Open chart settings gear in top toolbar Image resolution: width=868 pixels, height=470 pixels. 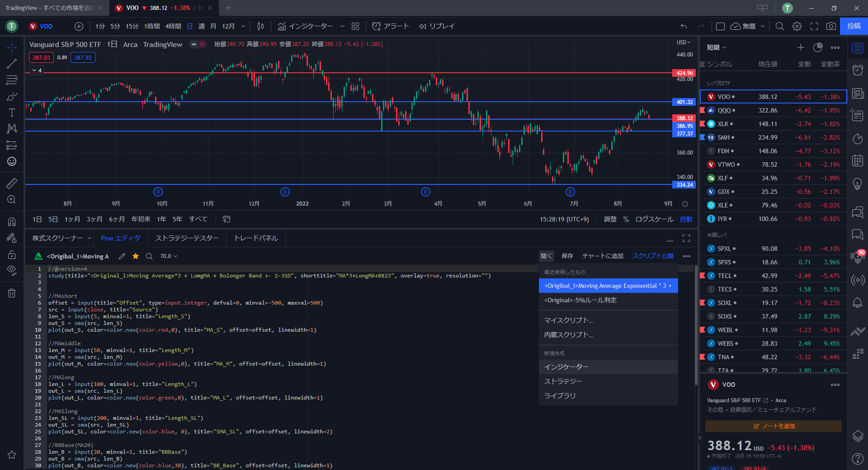coord(797,26)
